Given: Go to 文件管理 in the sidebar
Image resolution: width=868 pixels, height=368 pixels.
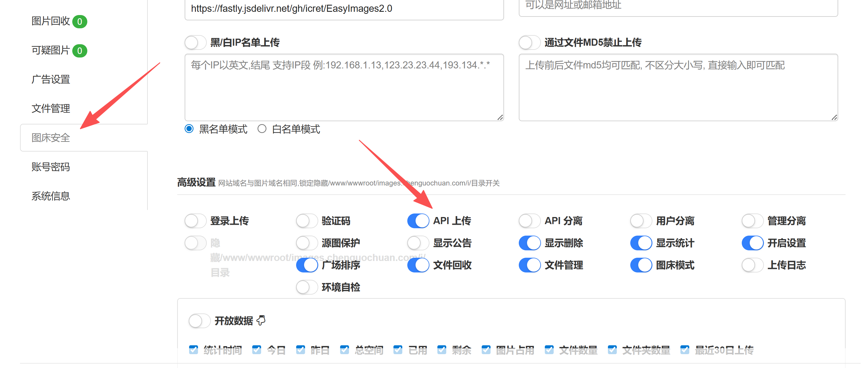Looking at the screenshot, I should click(x=51, y=109).
